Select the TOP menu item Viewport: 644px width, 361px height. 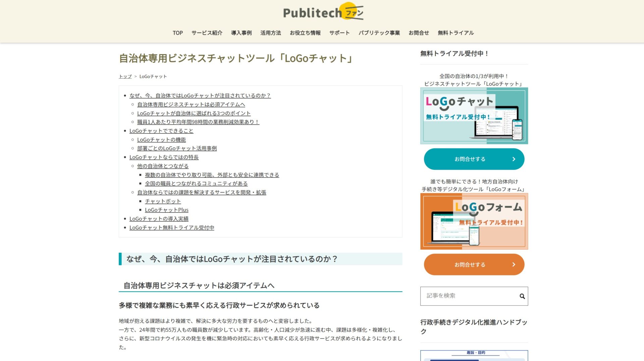[x=178, y=33]
